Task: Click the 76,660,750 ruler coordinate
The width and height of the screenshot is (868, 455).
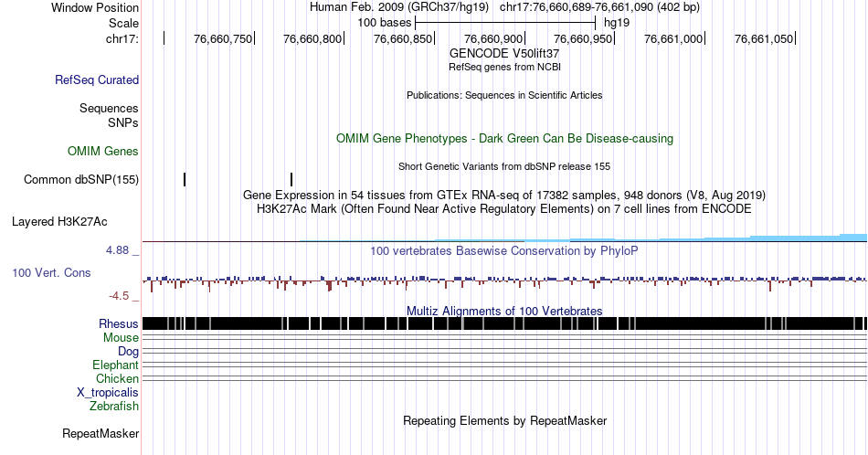Action: click(x=223, y=38)
